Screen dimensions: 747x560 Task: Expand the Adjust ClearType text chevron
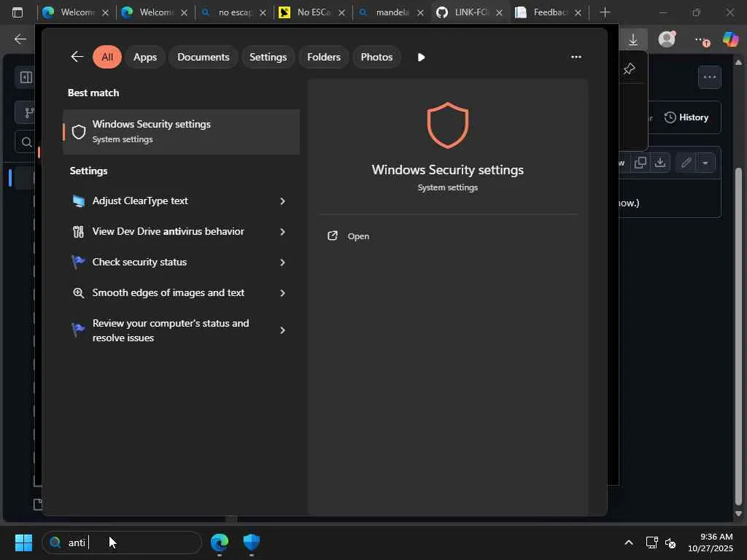[x=282, y=201]
